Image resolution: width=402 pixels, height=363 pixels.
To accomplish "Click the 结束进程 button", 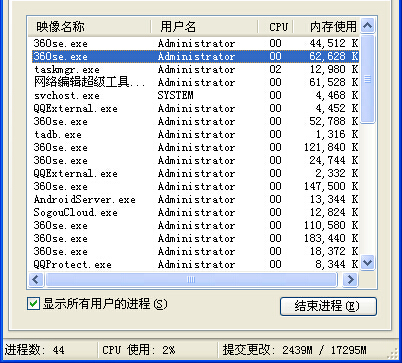I will point(328,306).
